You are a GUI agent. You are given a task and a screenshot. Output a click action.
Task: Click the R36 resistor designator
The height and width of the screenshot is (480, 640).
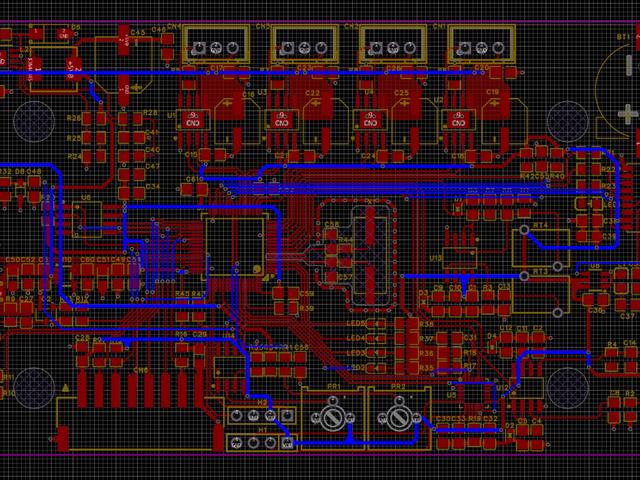click(x=427, y=353)
